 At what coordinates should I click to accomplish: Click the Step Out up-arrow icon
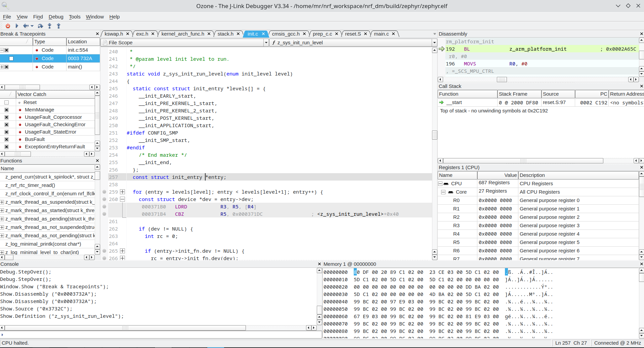pyautogui.click(x=58, y=26)
